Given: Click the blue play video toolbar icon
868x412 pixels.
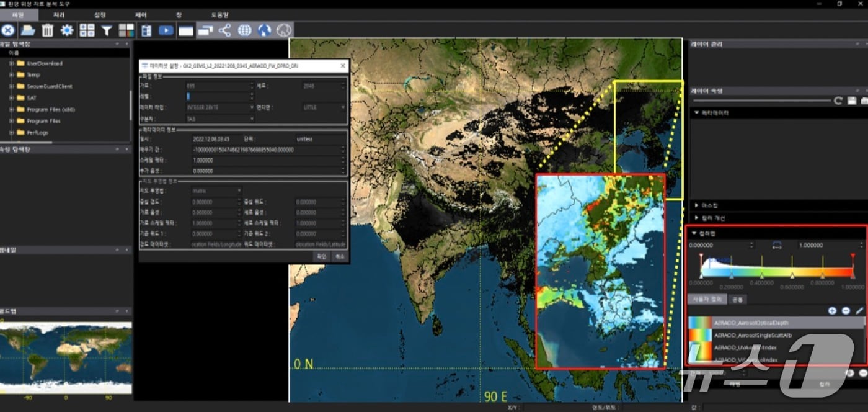Looking at the screenshot, I should (166, 30).
